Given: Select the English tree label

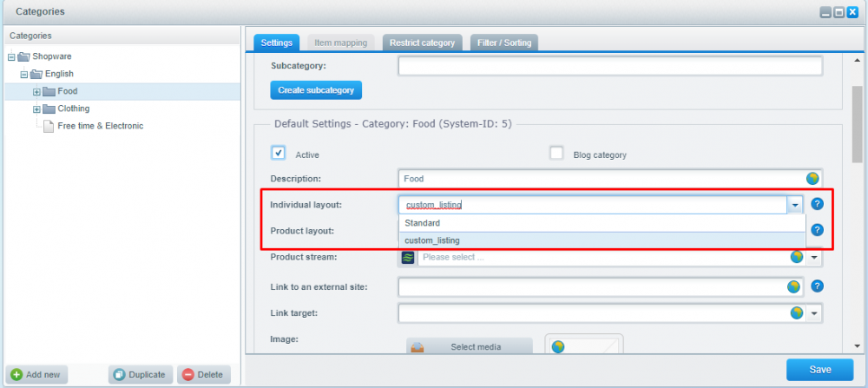Looking at the screenshot, I should point(59,74).
